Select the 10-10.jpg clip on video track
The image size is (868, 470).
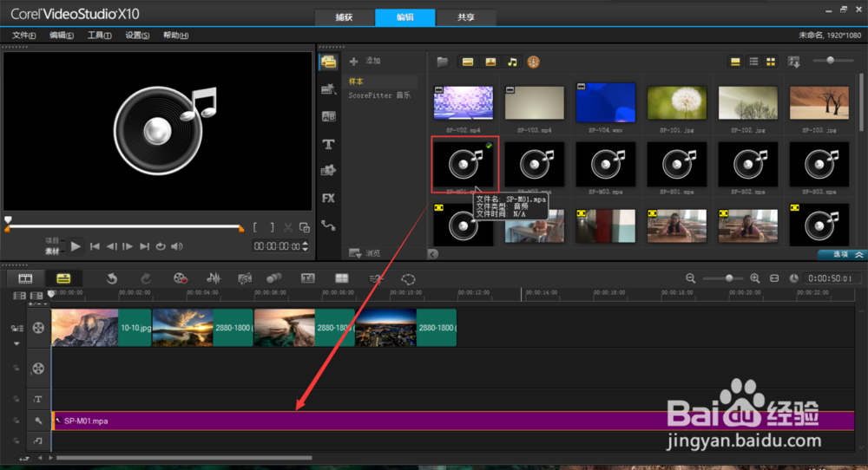[x=102, y=328]
